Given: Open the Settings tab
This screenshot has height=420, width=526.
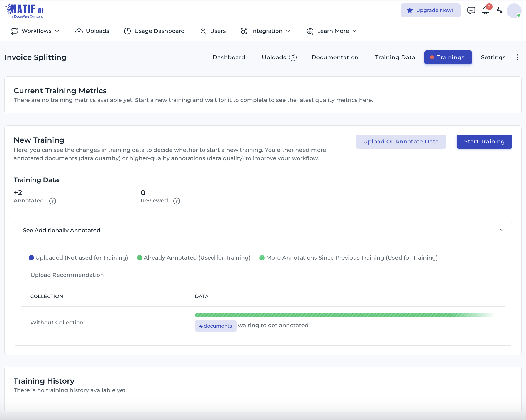Looking at the screenshot, I should coord(493,57).
